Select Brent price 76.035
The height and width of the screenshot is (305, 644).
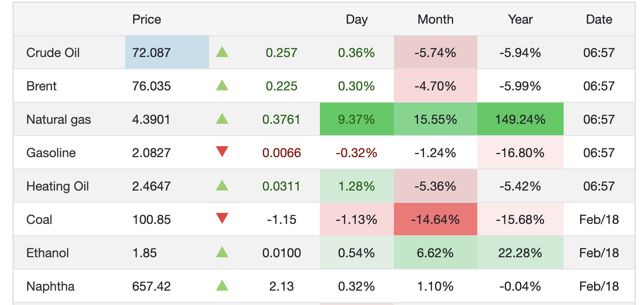151,86
